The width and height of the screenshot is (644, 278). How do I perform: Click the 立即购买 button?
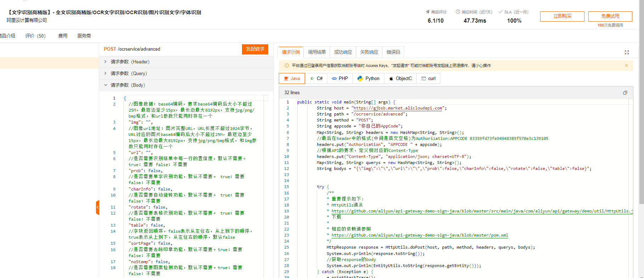tap(562, 16)
